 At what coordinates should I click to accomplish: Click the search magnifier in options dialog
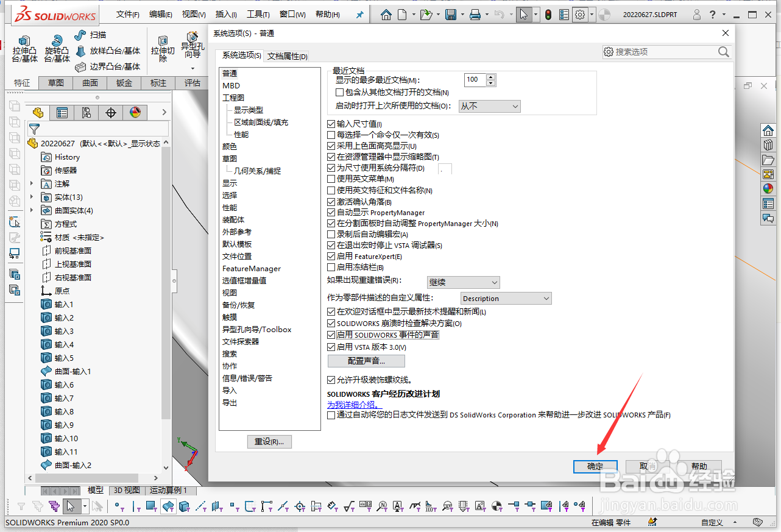pyautogui.click(x=723, y=52)
